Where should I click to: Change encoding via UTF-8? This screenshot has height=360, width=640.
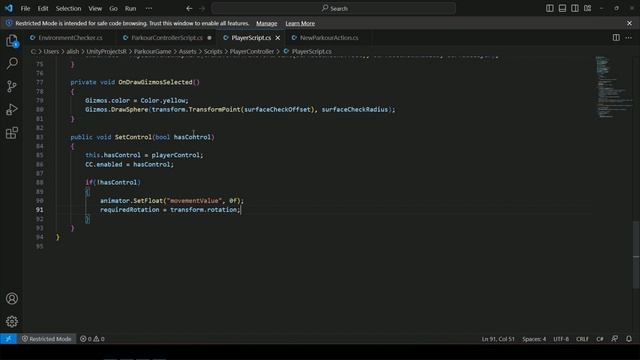(x=561, y=339)
